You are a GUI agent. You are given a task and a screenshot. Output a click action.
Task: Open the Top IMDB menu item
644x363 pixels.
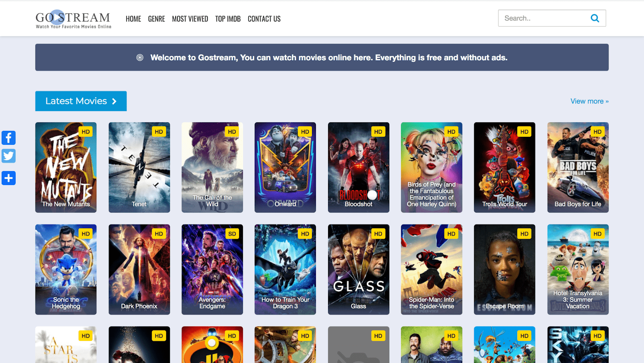pos(228,19)
